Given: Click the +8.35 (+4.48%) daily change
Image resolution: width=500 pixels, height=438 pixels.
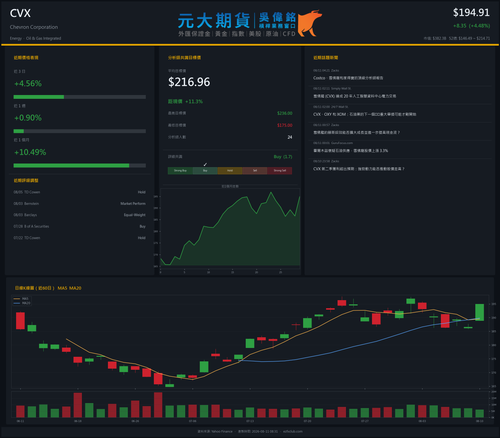Looking at the screenshot, I should click(471, 26).
